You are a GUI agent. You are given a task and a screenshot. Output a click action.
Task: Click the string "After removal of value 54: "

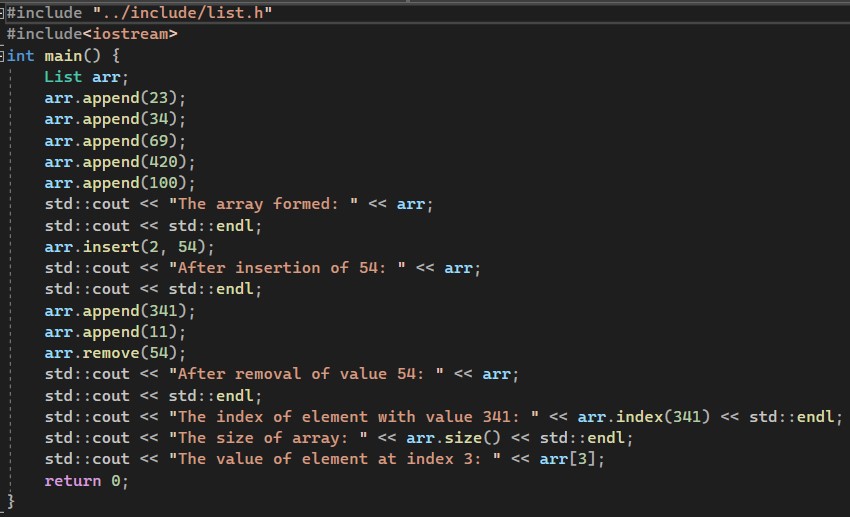(x=306, y=374)
